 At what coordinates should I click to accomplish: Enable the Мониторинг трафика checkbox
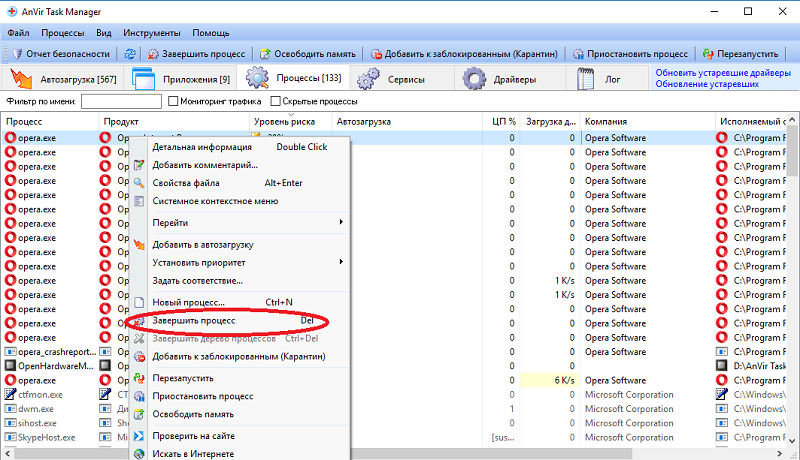point(173,101)
